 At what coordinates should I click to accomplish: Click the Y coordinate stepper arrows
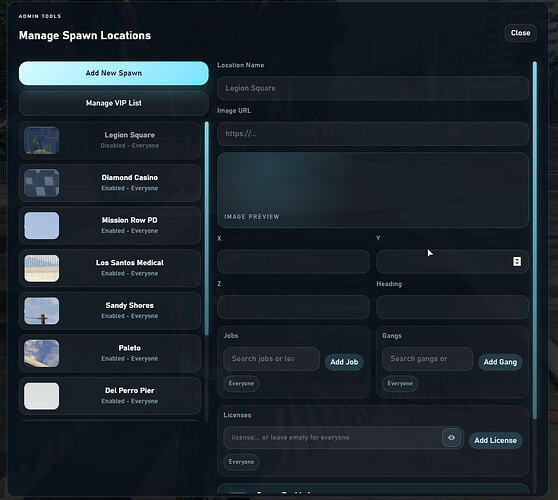tap(517, 262)
